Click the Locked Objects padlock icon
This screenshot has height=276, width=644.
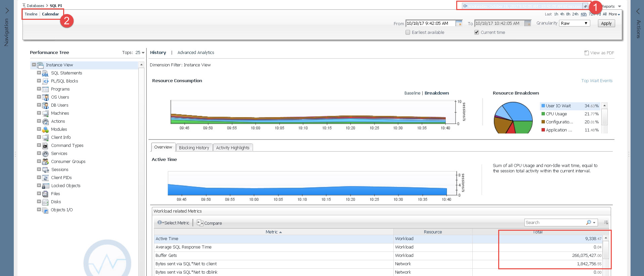pos(45,186)
